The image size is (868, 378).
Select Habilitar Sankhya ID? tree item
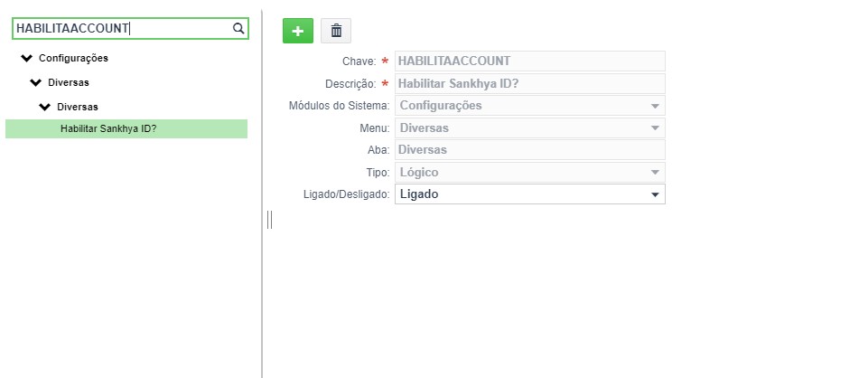coord(126,128)
